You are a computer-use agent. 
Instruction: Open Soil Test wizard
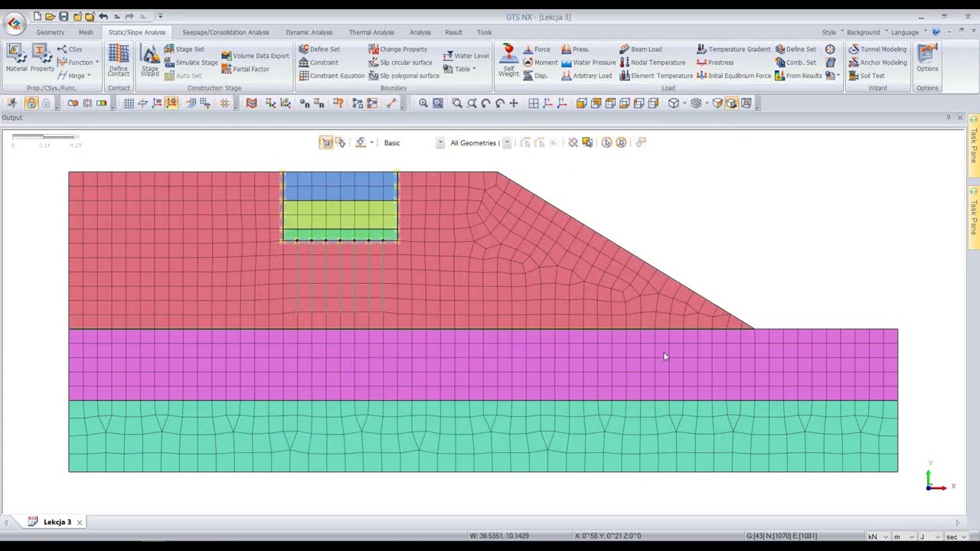click(x=866, y=76)
